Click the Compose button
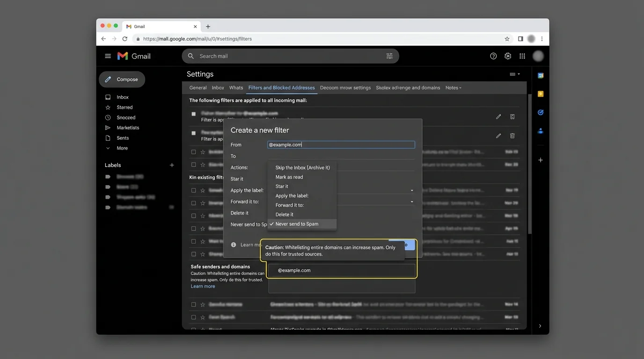 [x=122, y=79]
